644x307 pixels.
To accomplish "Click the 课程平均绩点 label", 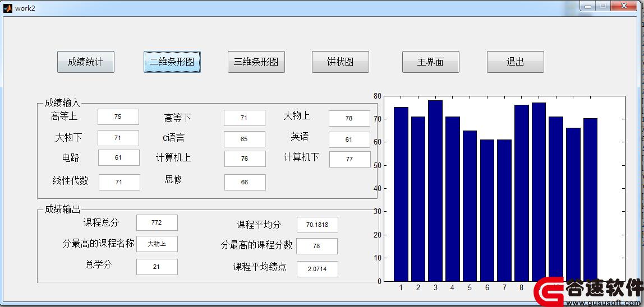I will tap(260, 267).
